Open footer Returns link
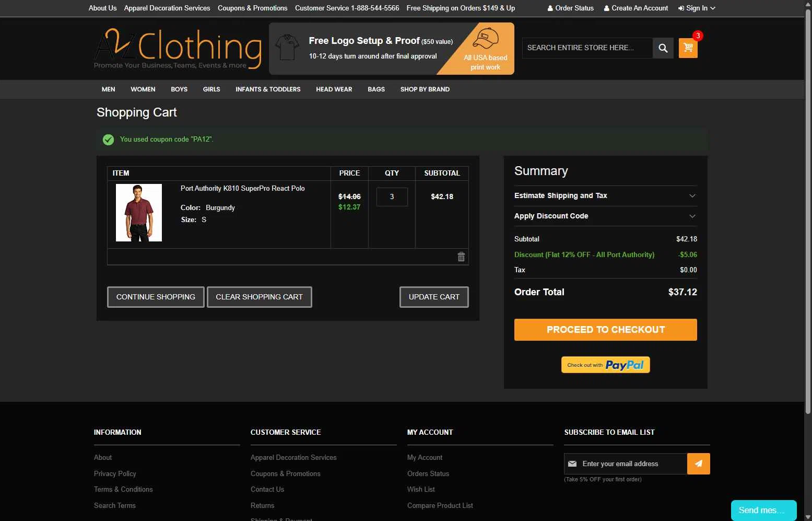812x521 pixels. [262, 505]
